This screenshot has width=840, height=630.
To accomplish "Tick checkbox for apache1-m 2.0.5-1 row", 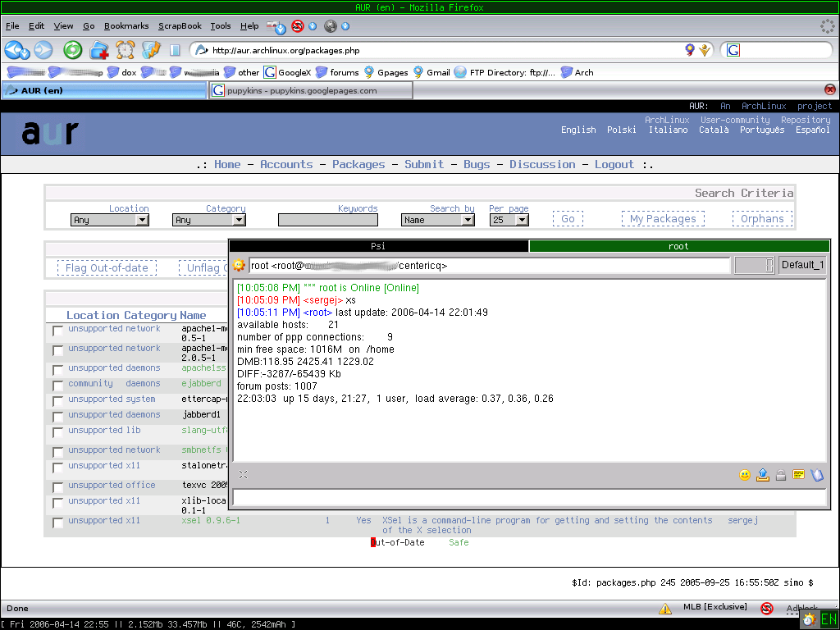I will (58, 351).
